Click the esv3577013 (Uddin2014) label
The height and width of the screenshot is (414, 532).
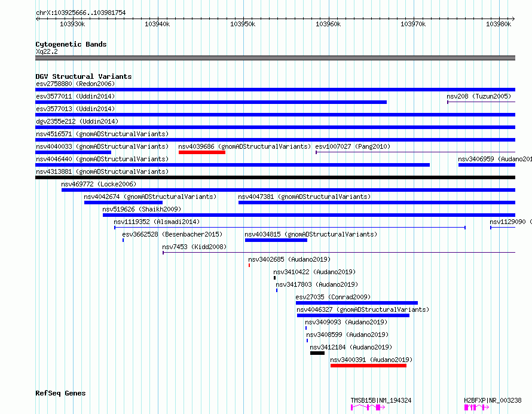click(x=75, y=109)
